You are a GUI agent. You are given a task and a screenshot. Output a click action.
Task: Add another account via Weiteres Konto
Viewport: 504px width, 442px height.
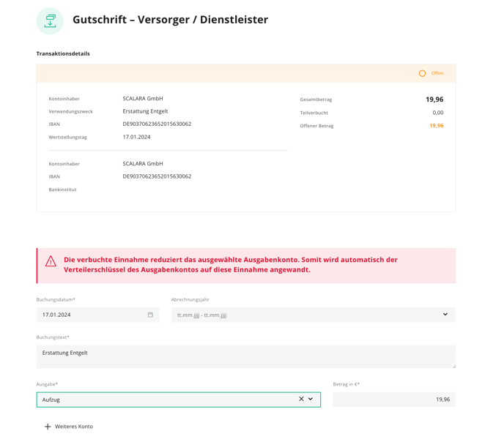coord(69,427)
